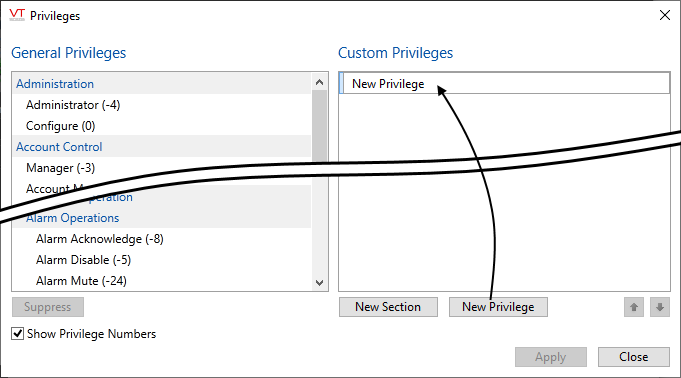The width and height of the screenshot is (681, 378).
Task: Click the New Privilege name field
Action: pyautogui.click(x=504, y=83)
